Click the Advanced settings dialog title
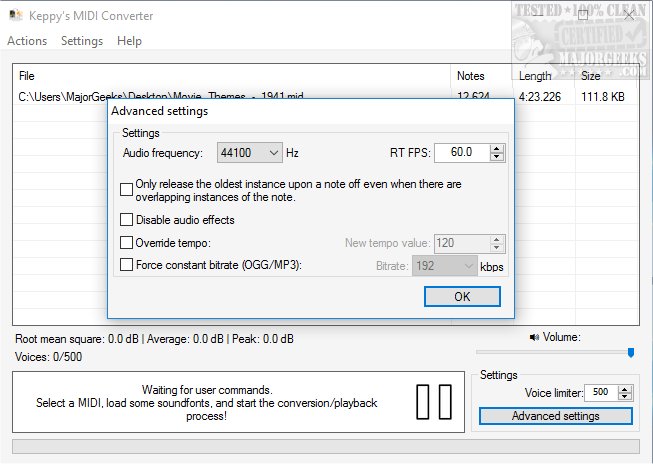Image resolution: width=653 pixels, height=464 pixels. click(x=160, y=111)
